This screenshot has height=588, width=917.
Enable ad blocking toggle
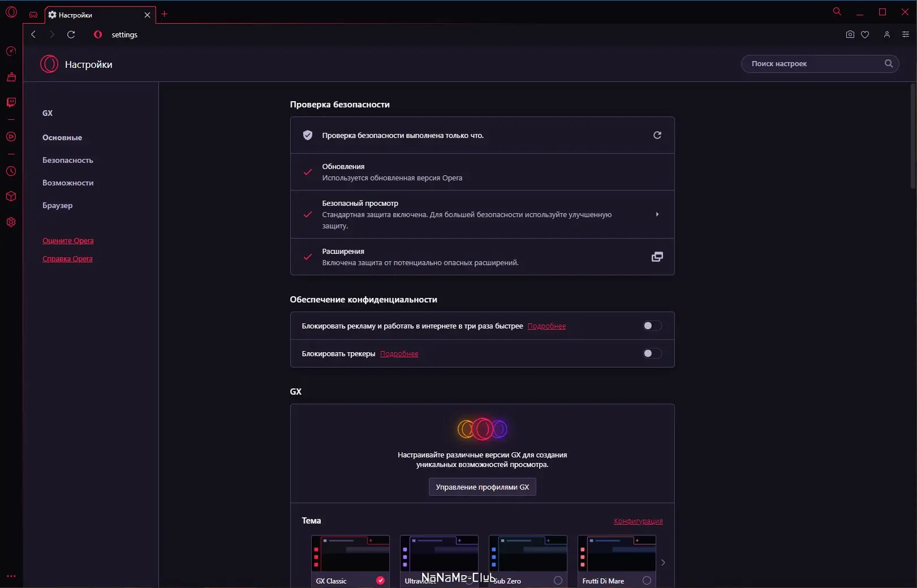pyautogui.click(x=652, y=326)
